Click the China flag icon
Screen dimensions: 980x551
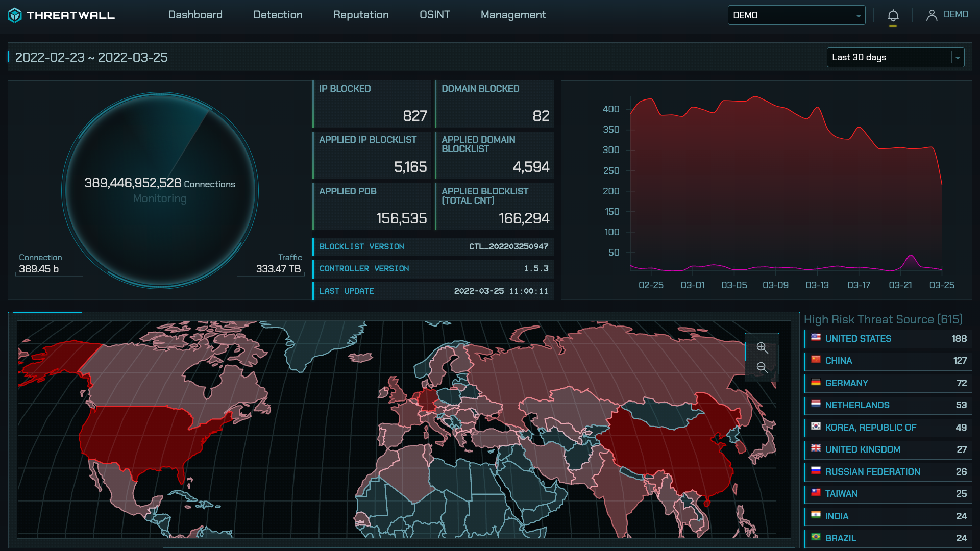click(816, 360)
